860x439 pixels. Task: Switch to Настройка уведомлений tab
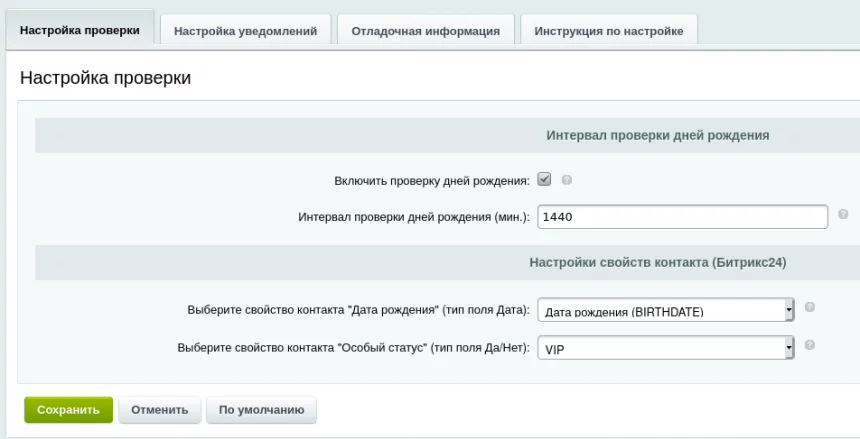(x=245, y=31)
